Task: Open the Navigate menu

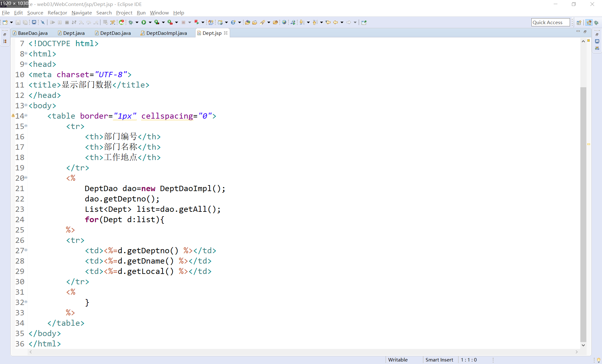Action: [82, 13]
